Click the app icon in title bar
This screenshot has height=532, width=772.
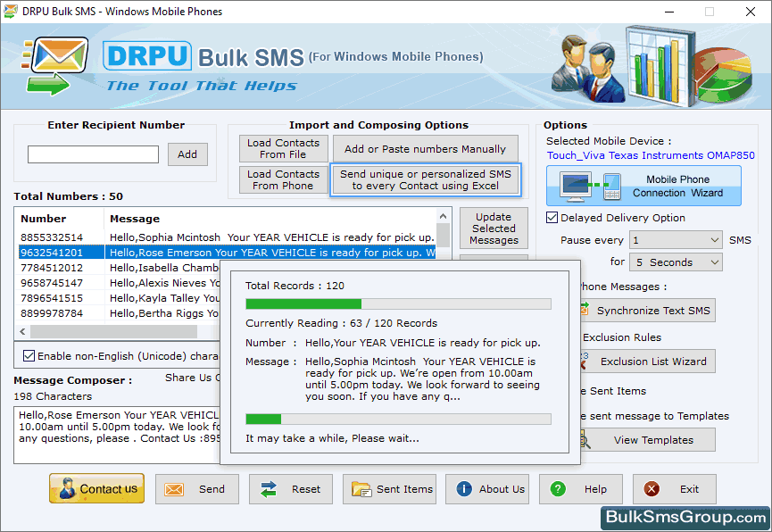click(11, 12)
